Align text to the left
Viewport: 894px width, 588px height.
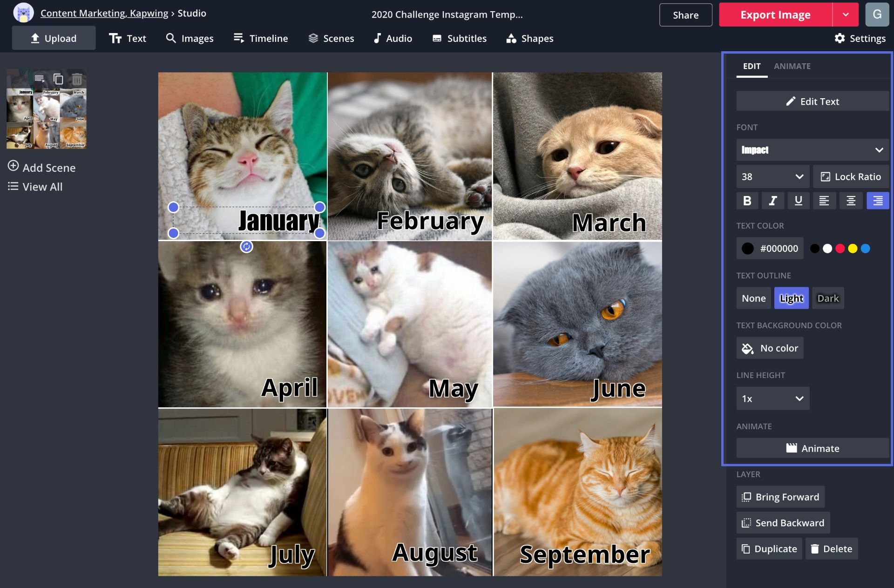pos(824,201)
